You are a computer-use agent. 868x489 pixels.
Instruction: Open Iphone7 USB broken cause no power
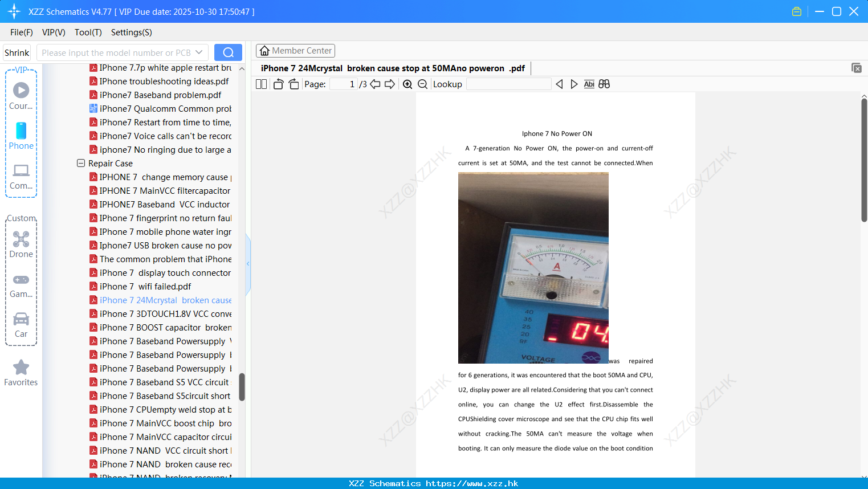click(160, 246)
